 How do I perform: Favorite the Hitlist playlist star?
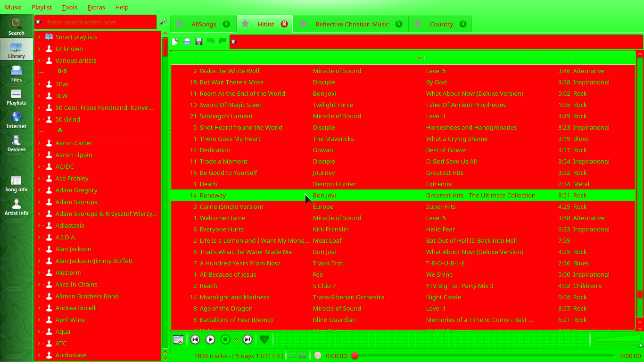coord(246,24)
